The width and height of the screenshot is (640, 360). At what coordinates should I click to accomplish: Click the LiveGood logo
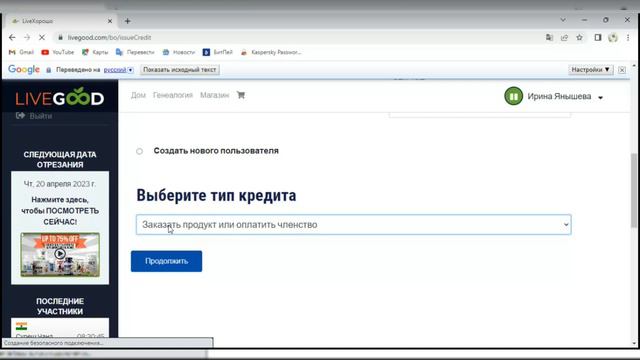60,98
